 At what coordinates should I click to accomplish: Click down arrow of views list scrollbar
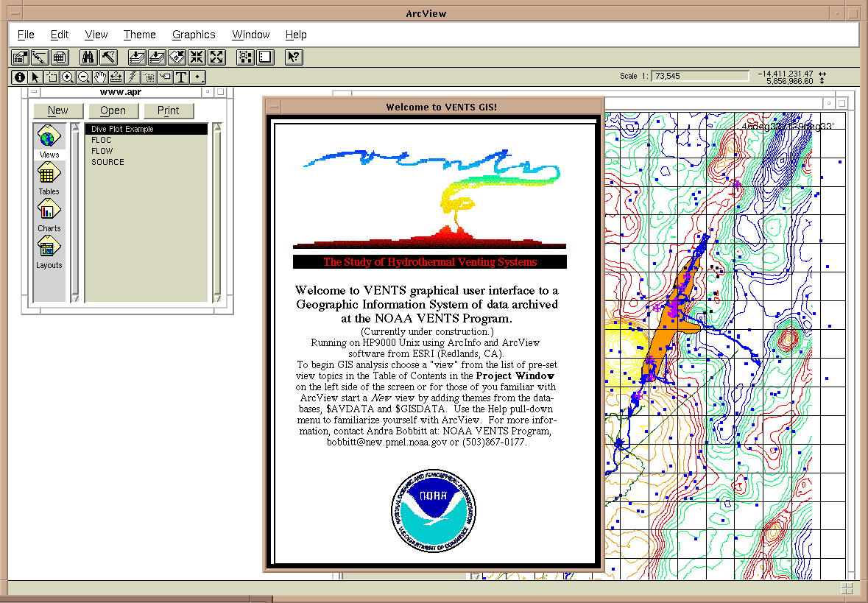coord(217,298)
